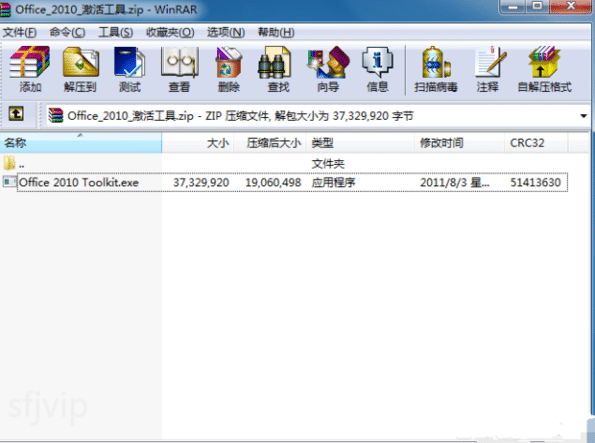
Task: Sort by CRC32 column header
Action: (536, 143)
